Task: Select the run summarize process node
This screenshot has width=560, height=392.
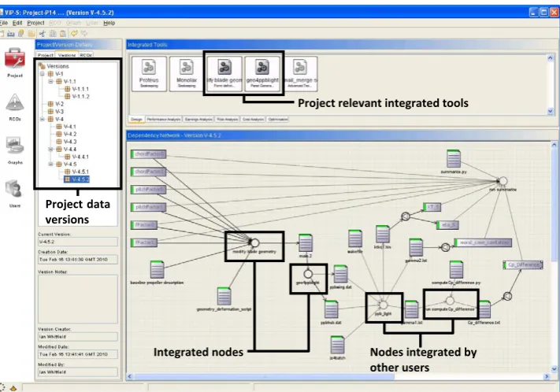Action: click(503, 181)
